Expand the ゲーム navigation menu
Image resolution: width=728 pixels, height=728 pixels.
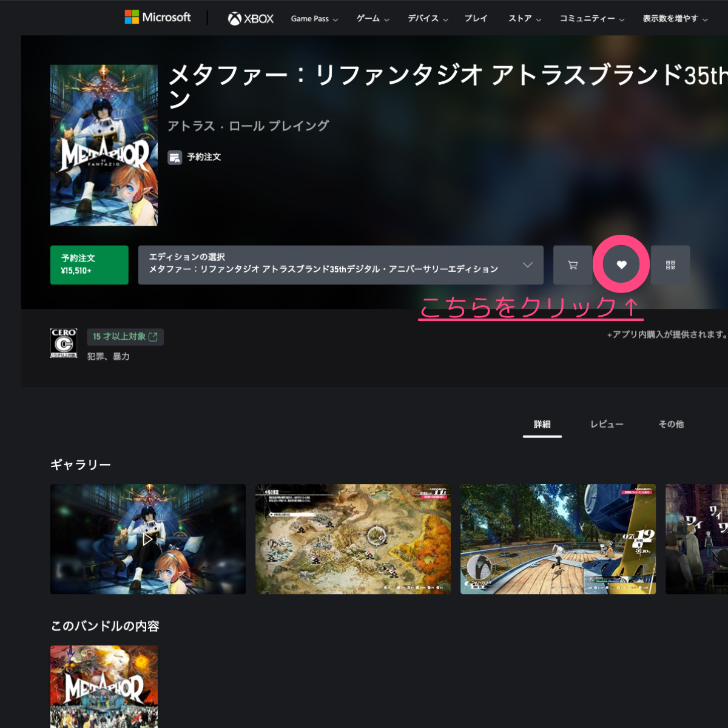tap(372, 19)
